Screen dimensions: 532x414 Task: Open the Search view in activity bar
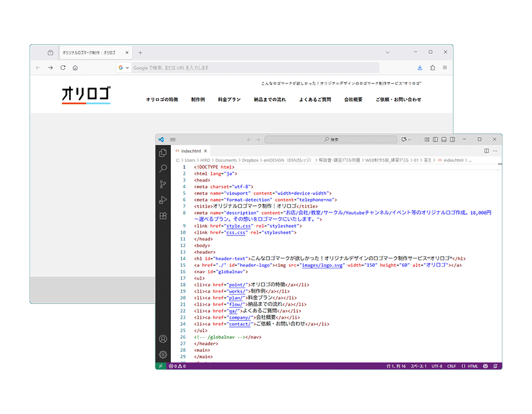click(163, 169)
